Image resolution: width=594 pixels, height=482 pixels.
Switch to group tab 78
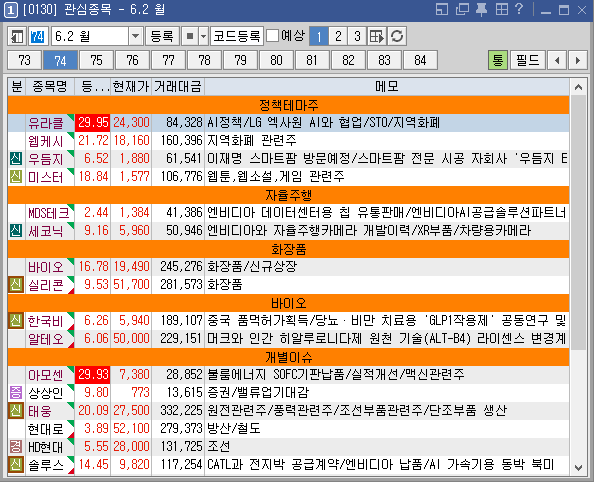(x=204, y=60)
